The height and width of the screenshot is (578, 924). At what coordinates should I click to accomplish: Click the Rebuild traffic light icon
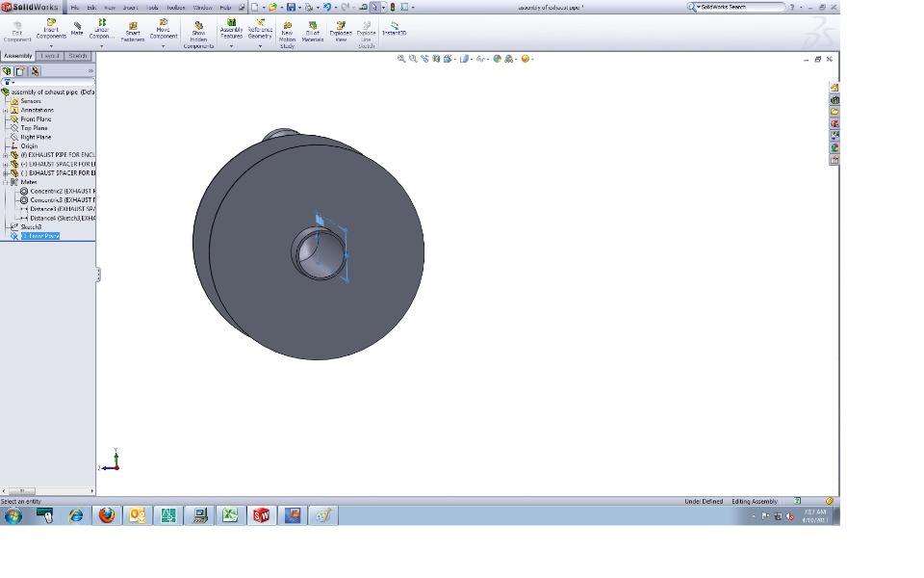pos(393,7)
